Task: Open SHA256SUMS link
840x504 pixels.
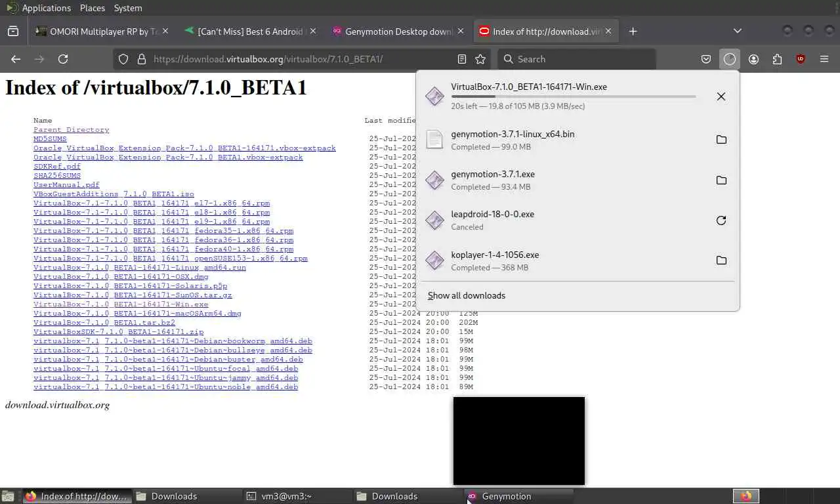Action: [57, 176]
